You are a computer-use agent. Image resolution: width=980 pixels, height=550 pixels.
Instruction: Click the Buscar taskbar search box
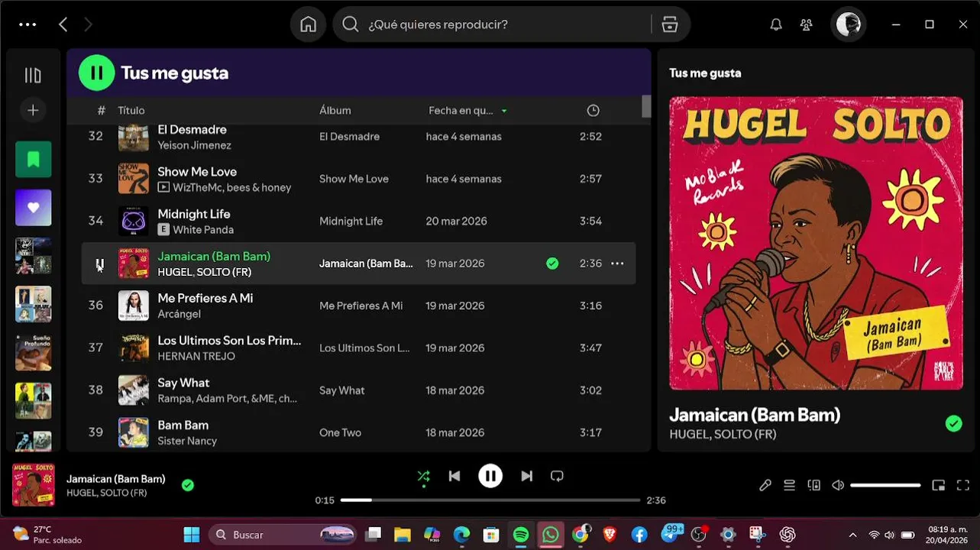point(283,534)
